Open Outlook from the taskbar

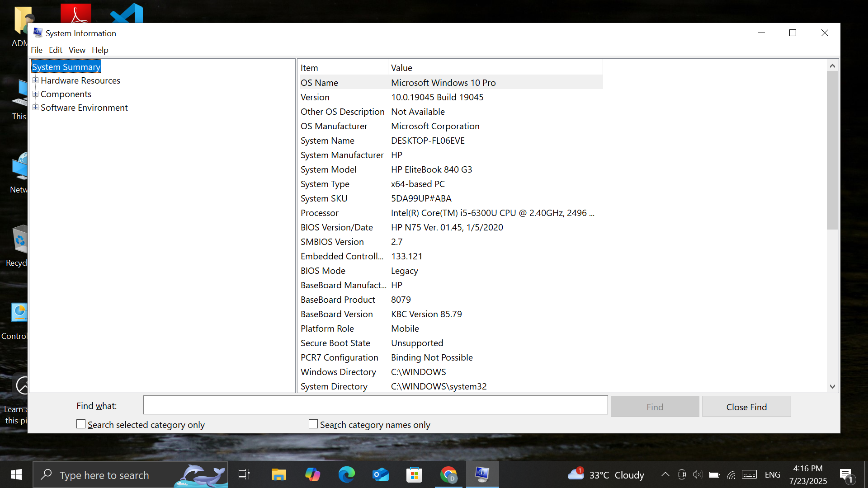tap(380, 474)
